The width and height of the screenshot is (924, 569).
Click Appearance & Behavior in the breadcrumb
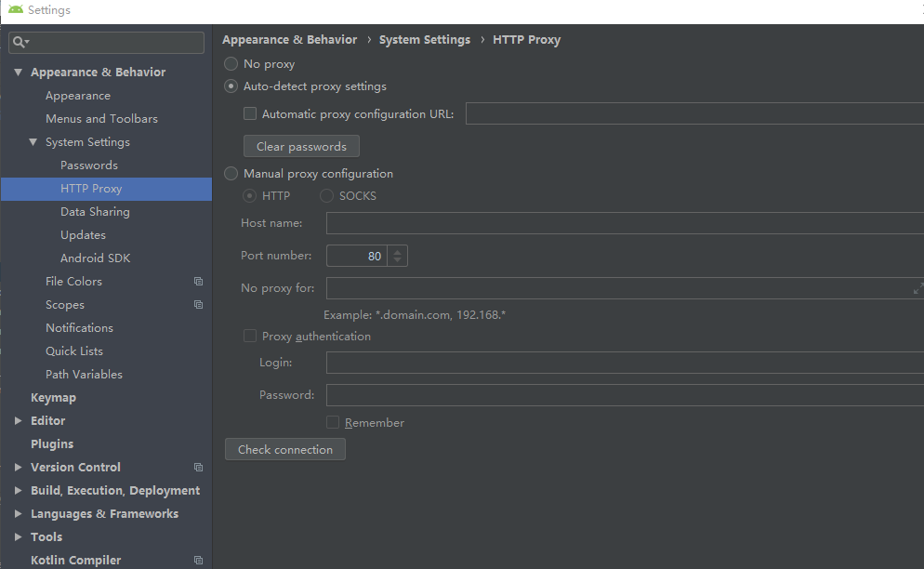[x=289, y=39]
